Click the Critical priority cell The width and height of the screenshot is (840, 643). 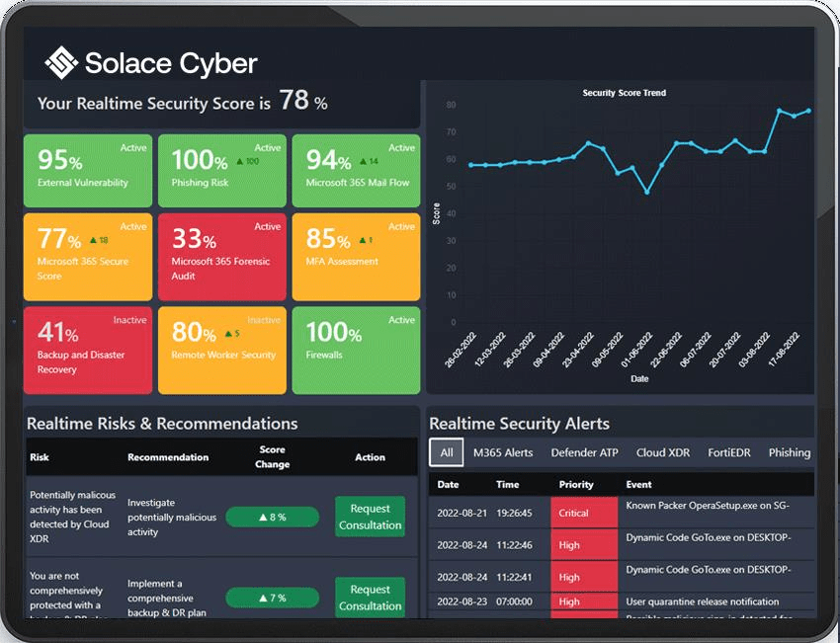(x=584, y=513)
